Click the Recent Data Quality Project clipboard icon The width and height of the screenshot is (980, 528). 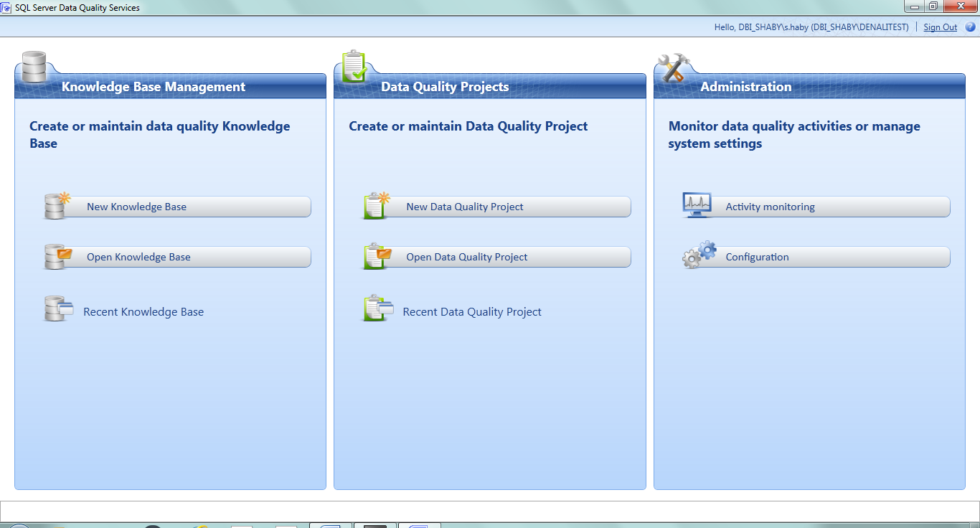point(378,309)
